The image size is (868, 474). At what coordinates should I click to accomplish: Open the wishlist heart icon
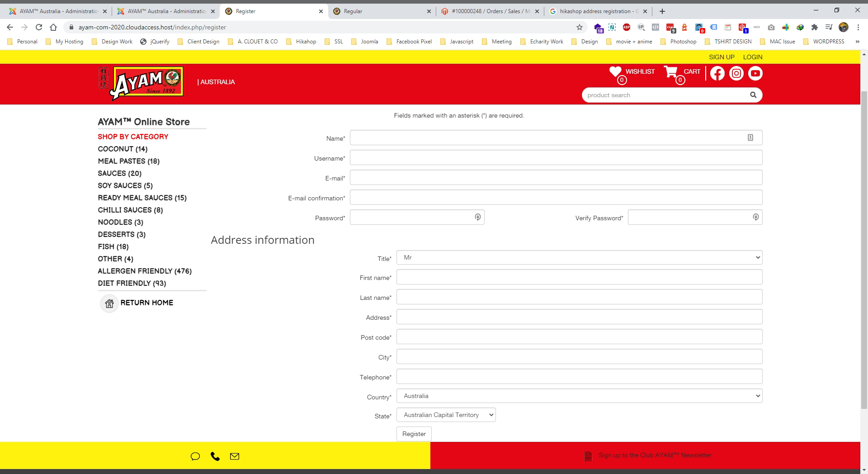pos(615,71)
